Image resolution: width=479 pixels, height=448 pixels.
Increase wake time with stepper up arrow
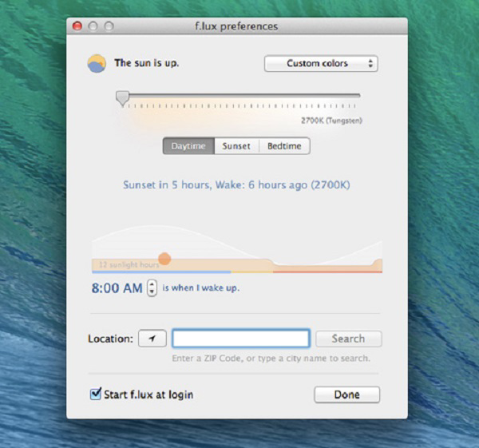tap(152, 284)
